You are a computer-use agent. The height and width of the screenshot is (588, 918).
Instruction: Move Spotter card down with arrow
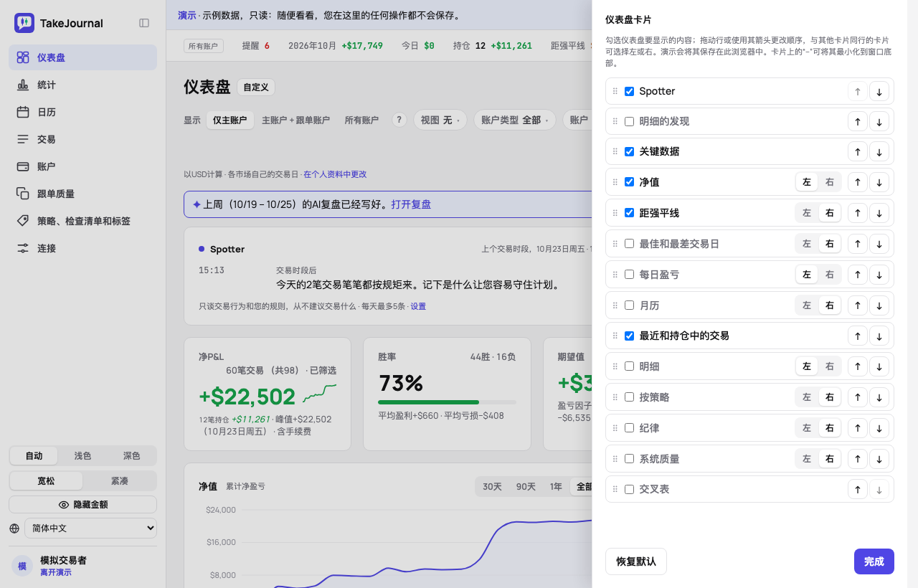(x=879, y=91)
